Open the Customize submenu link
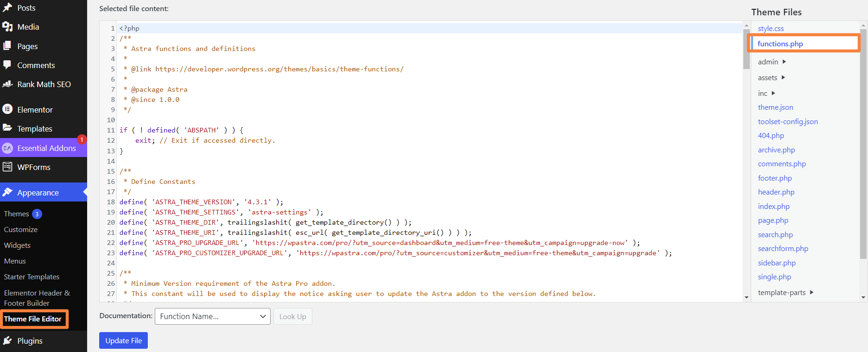Image resolution: width=868 pixels, height=352 pixels. (21, 229)
